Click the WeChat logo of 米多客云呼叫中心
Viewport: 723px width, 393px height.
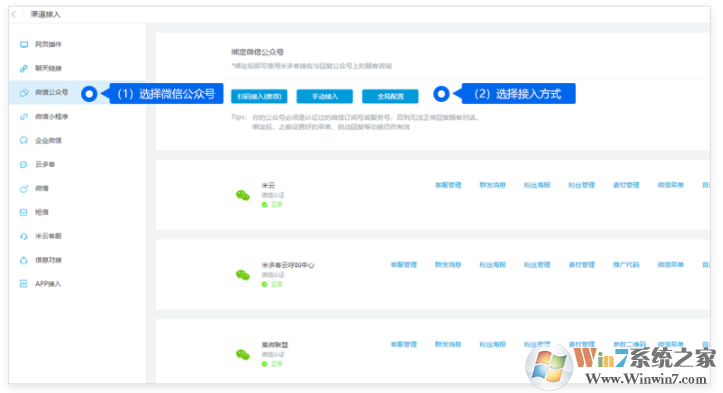point(243,275)
